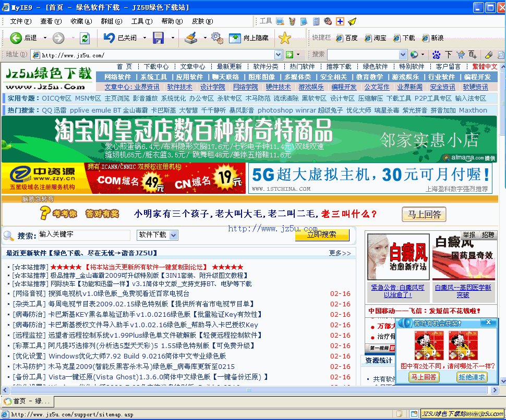Open the Go button dropdown arrow
The width and height of the screenshot is (506, 420).
298,55
